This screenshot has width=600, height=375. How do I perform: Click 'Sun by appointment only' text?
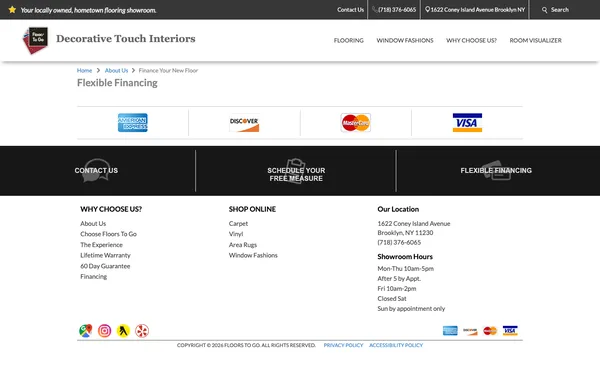click(x=411, y=308)
